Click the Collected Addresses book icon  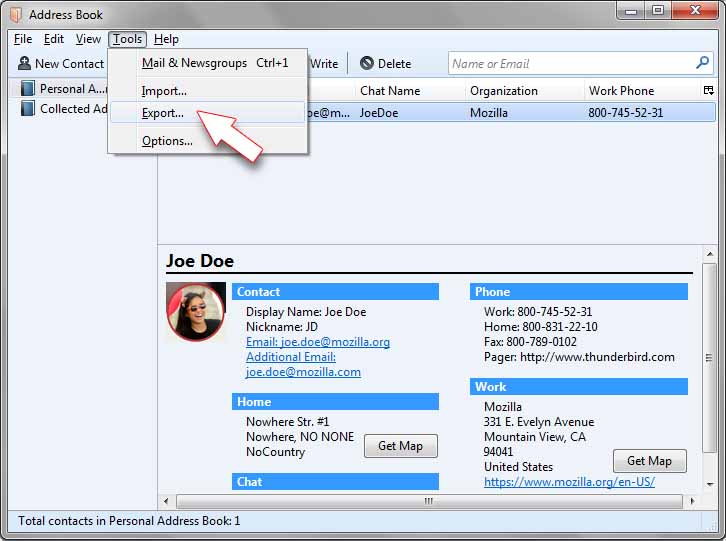tap(28, 108)
